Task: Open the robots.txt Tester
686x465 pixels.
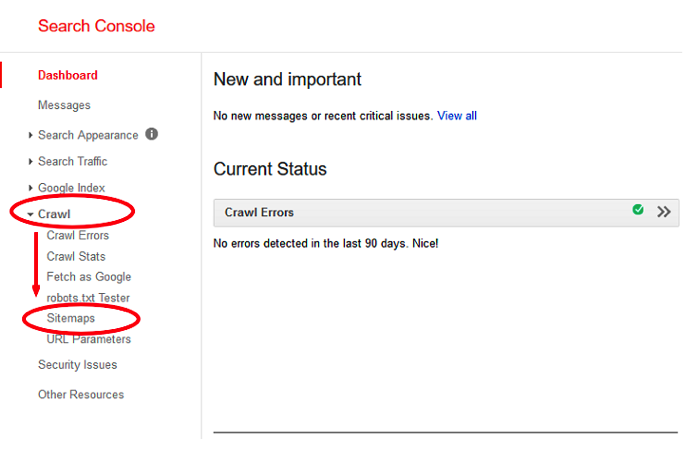Action: [x=88, y=298]
